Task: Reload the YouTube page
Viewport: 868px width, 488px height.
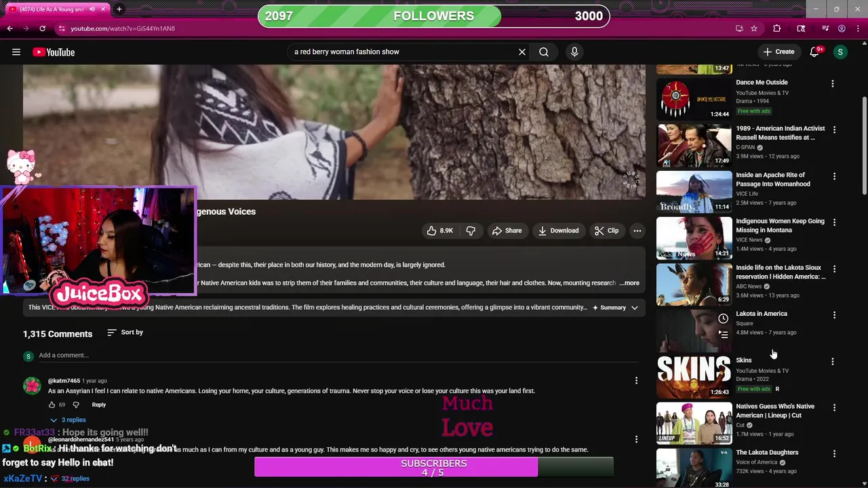Action: [42, 28]
